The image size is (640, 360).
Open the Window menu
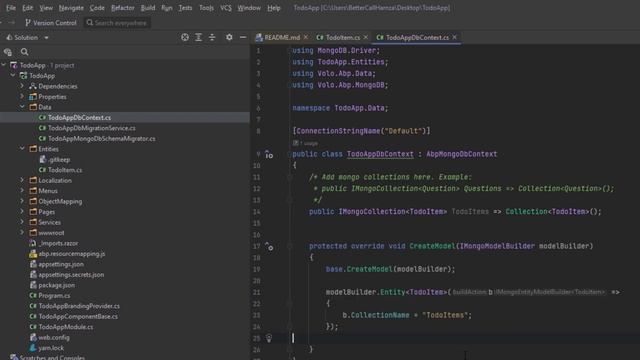coord(249,8)
